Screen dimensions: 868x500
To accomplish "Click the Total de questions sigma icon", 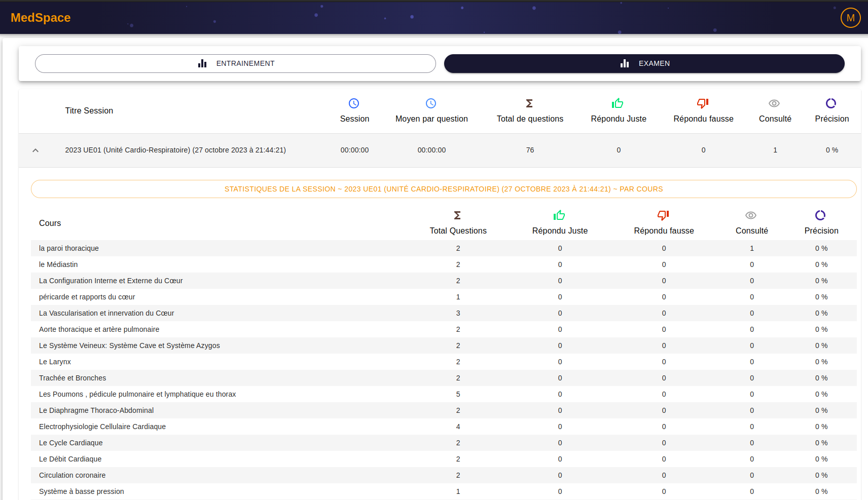I will pos(529,103).
